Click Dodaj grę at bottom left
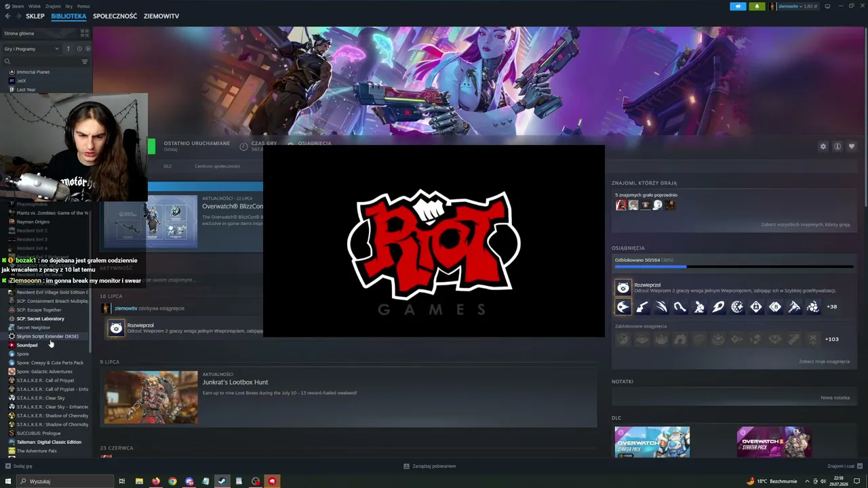Image resolution: width=868 pixels, height=488 pixels. tap(19, 466)
